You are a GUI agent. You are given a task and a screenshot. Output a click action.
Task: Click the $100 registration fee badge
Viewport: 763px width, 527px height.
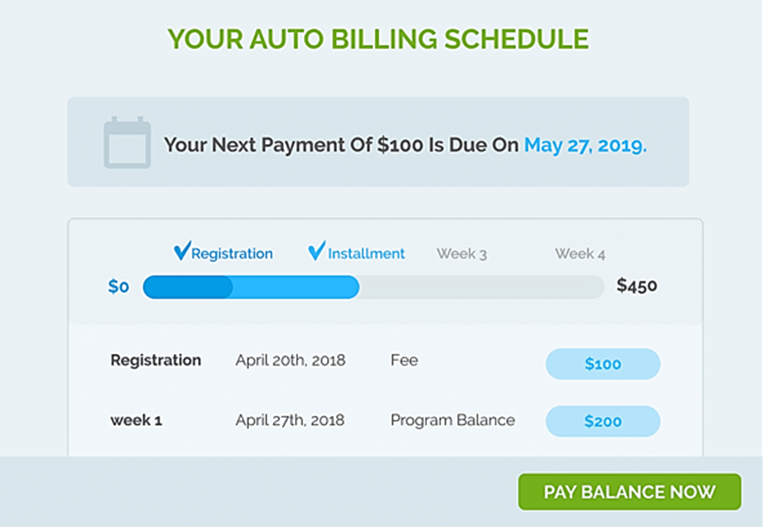[602, 364]
